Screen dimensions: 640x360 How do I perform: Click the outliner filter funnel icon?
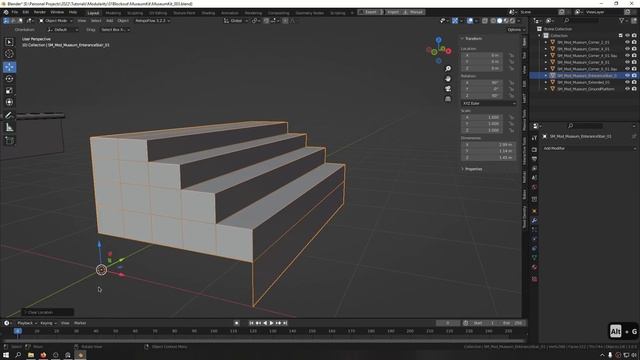coord(621,20)
